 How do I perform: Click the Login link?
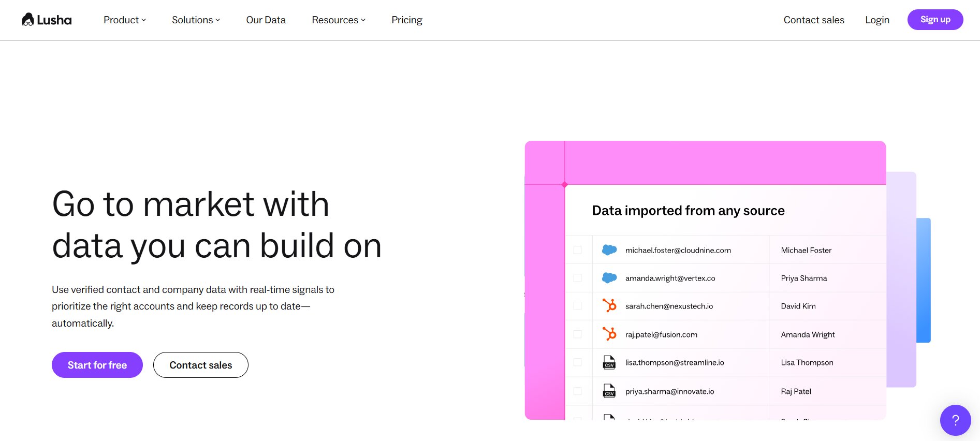(877, 20)
